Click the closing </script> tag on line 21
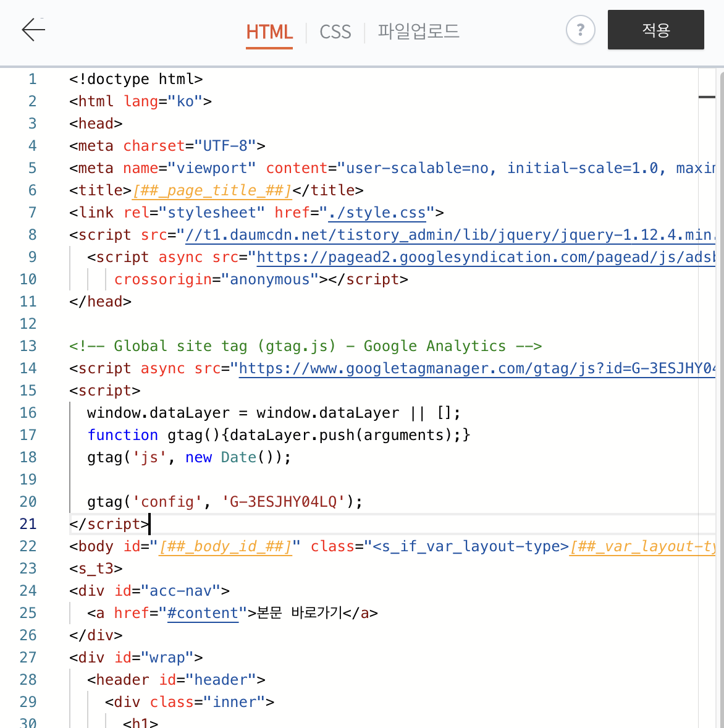Screen dimensions: 724x728 click(x=109, y=524)
